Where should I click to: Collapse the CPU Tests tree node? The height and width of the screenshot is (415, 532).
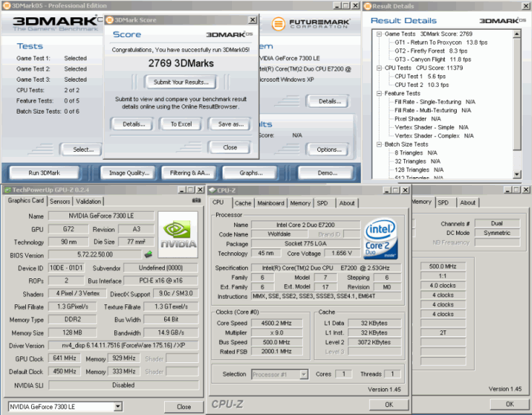pyautogui.click(x=379, y=68)
